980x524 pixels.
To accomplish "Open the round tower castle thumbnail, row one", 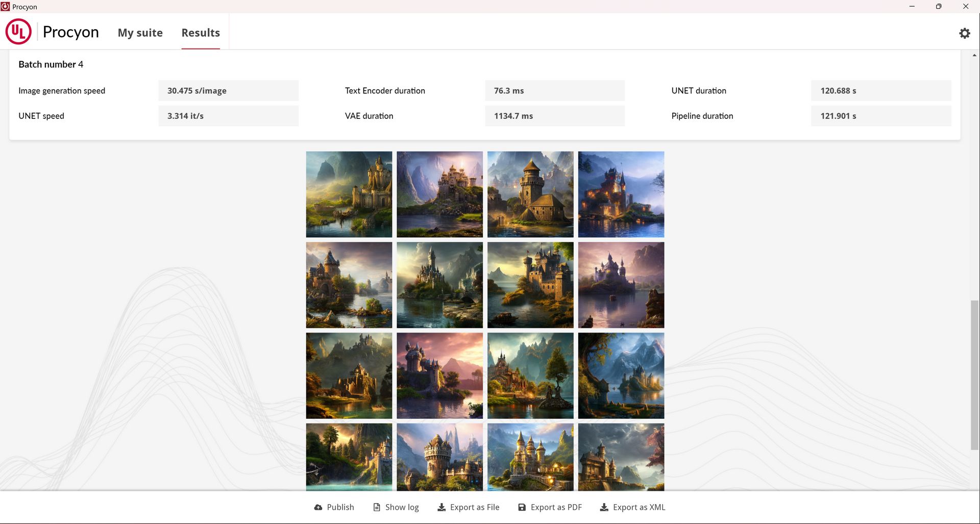I will (x=530, y=194).
